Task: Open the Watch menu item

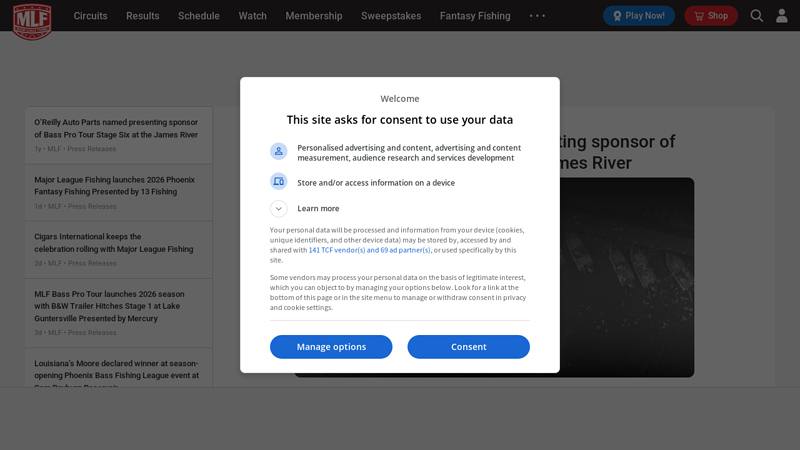Action: [x=252, y=16]
